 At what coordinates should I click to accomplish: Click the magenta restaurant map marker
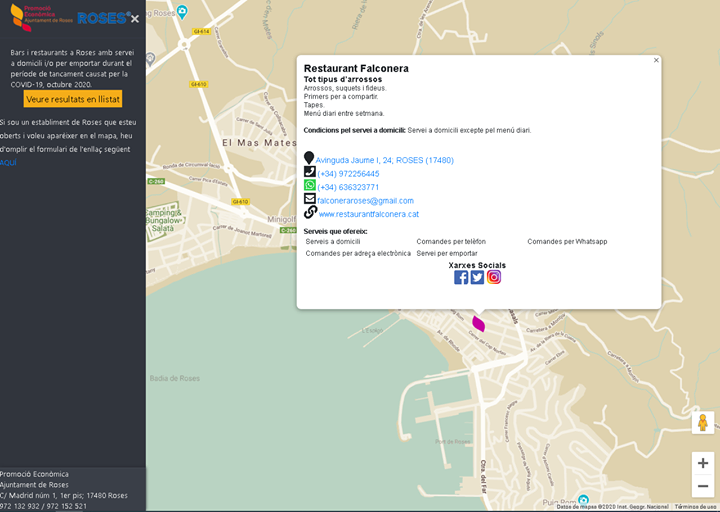(x=479, y=323)
